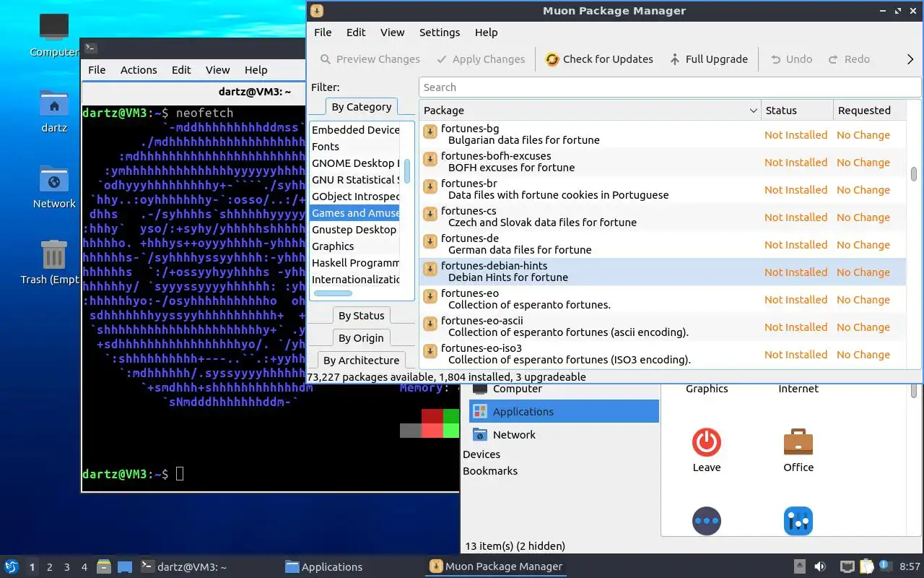
Task: Open the Actions menu in the terminal
Action: pyautogui.click(x=139, y=70)
